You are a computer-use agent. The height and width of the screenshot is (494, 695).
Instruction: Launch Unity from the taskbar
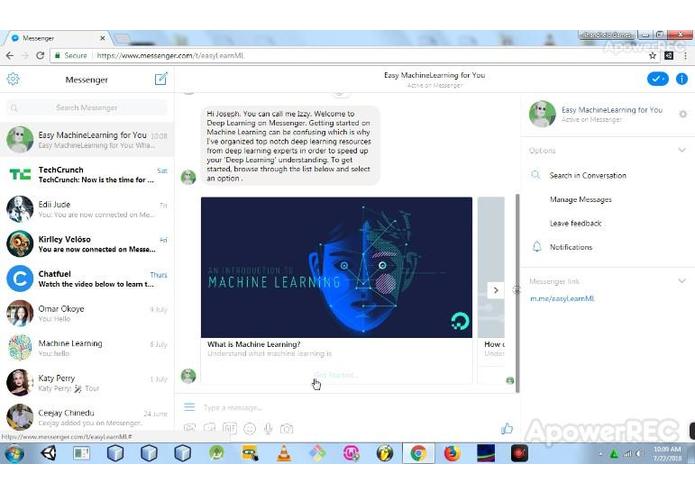[48, 453]
